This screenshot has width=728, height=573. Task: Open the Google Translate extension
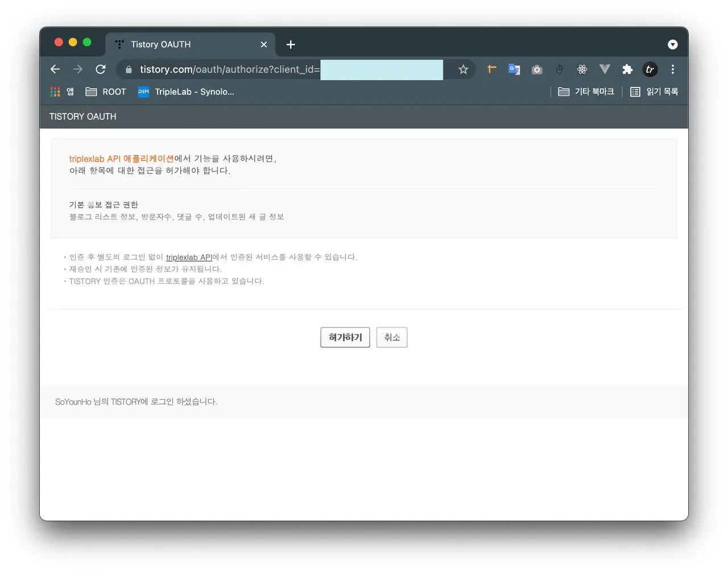pos(514,69)
